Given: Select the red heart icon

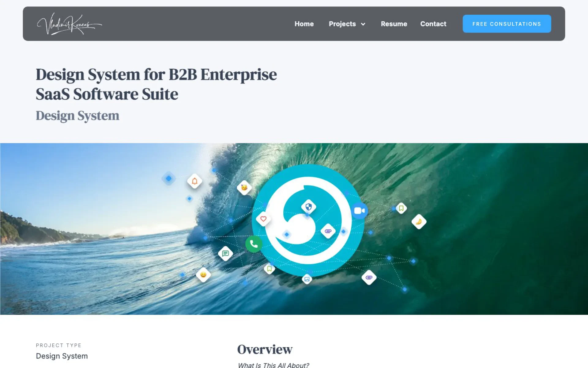Looking at the screenshot, I should coord(263,219).
